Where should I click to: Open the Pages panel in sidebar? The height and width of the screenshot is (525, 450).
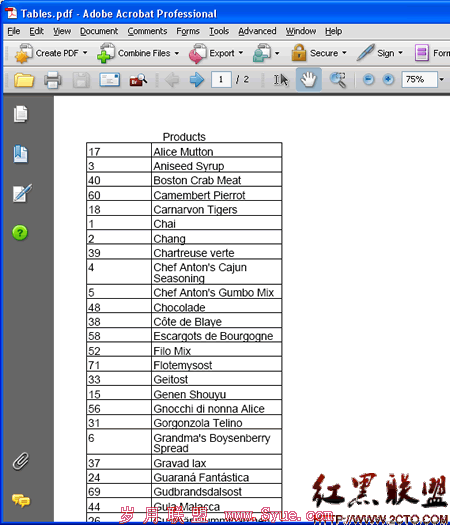pyautogui.click(x=20, y=114)
